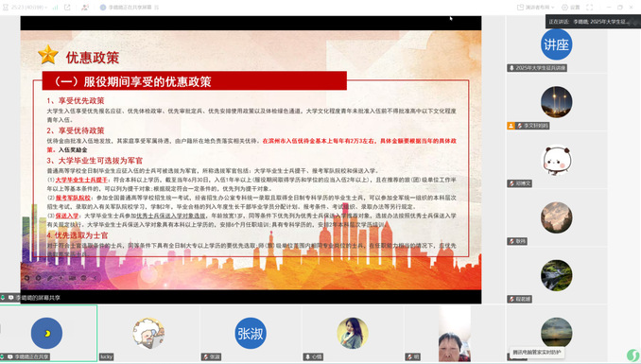Image resolution: width=641 pixels, height=364 pixels.
Task: Select the panda avatar participant tile
Action: [x=556, y=161]
